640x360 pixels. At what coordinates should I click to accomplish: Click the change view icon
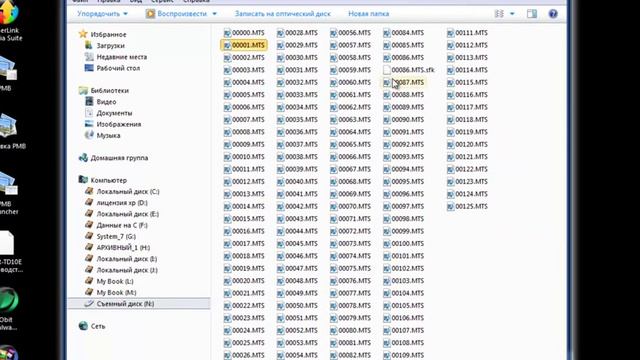(499, 14)
